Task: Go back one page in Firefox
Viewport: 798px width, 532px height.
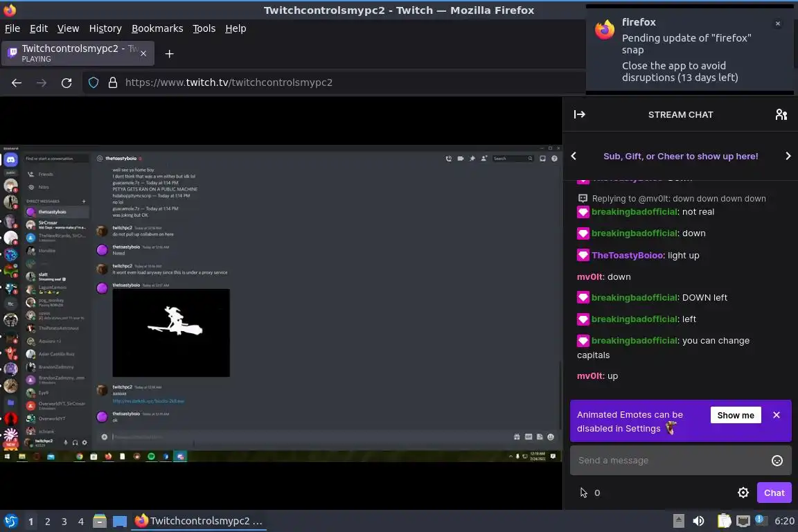Action: click(x=17, y=82)
